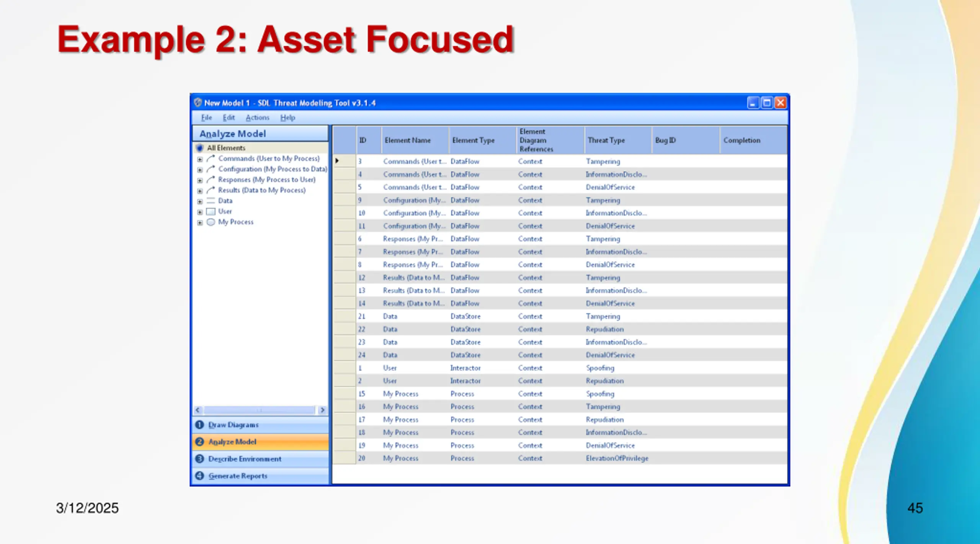Image resolution: width=980 pixels, height=544 pixels.
Task: Expand the User tree node
Action: tap(200, 212)
